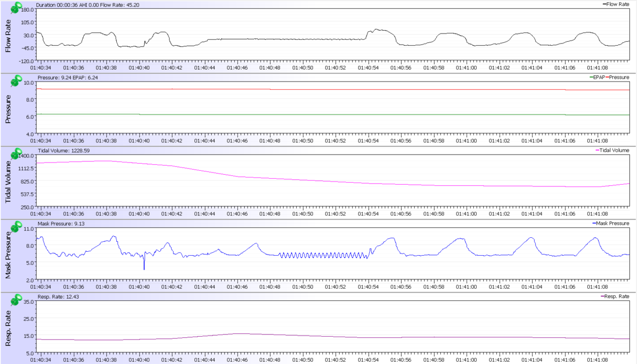Click the 180.0 label on Flow Rate axis
Image resolution: width=637 pixels, height=364 pixels.
coord(27,9)
